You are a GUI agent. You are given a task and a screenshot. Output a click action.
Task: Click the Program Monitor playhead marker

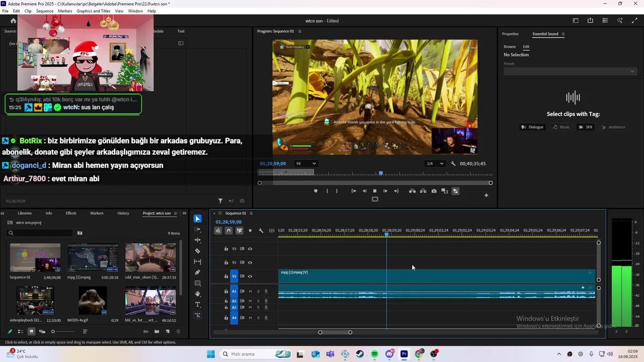pos(381,173)
